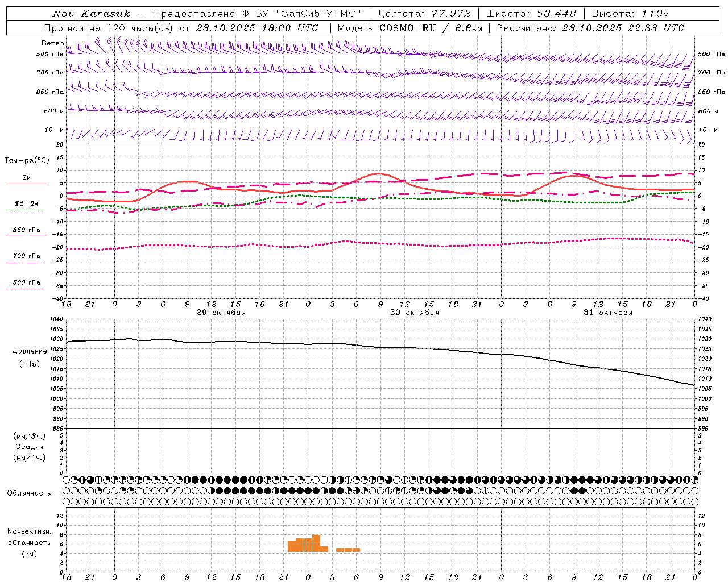
Task: Click the 1040 value on left pressure axis
Action: [56, 319]
